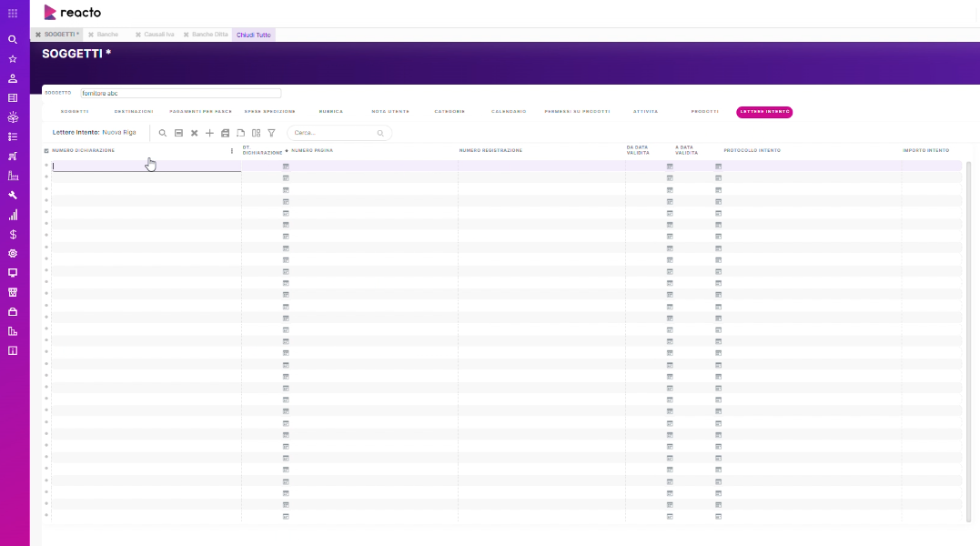Open the Destinazioni section tab

(x=134, y=111)
